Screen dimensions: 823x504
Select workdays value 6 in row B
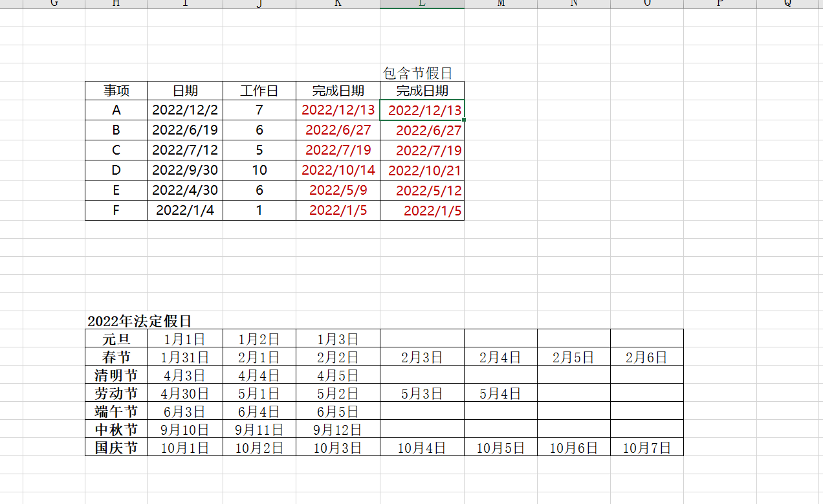click(259, 130)
